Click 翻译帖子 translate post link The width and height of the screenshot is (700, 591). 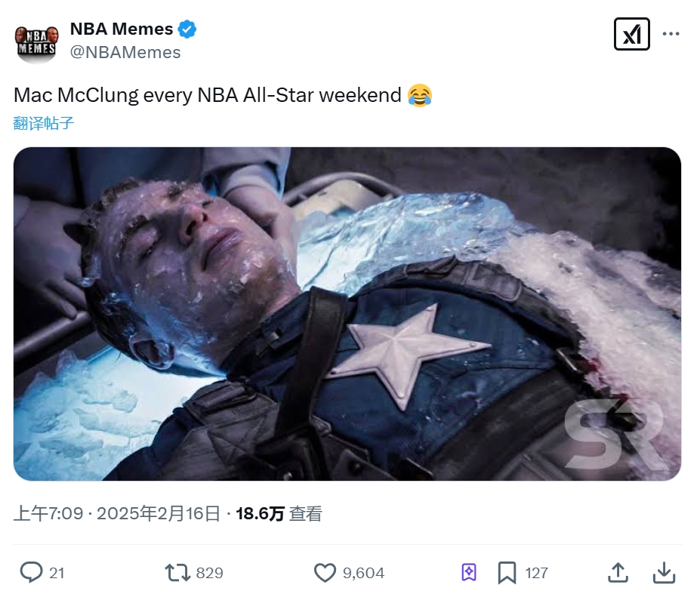coord(44,123)
